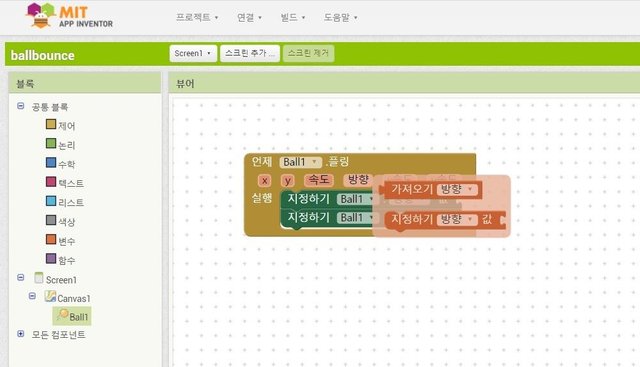Open 방향 dropdown in the 가져오기 block
The width and height of the screenshot is (640, 367).
[457, 189]
